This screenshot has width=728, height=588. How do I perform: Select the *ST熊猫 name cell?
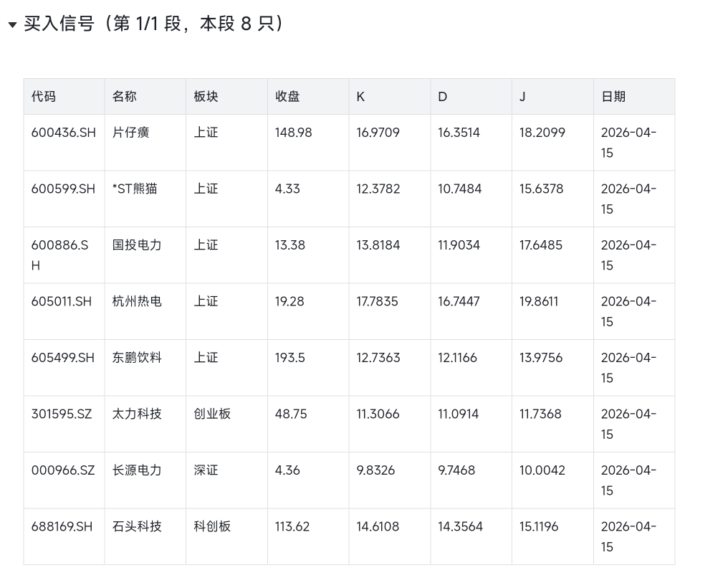coord(135,189)
